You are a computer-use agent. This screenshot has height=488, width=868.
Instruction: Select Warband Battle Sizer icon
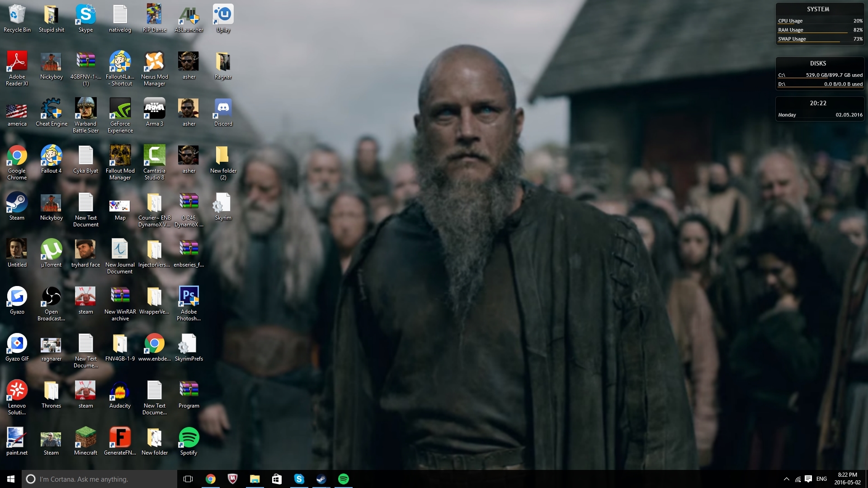[x=85, y=116]
